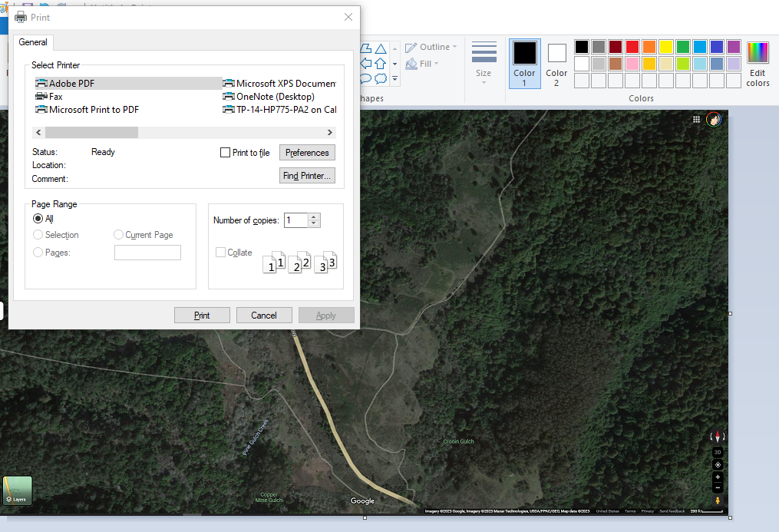The image size is (779, 532).
Task: Select the triangle shape in Shapes gallery
Action: tap(380, 48)
